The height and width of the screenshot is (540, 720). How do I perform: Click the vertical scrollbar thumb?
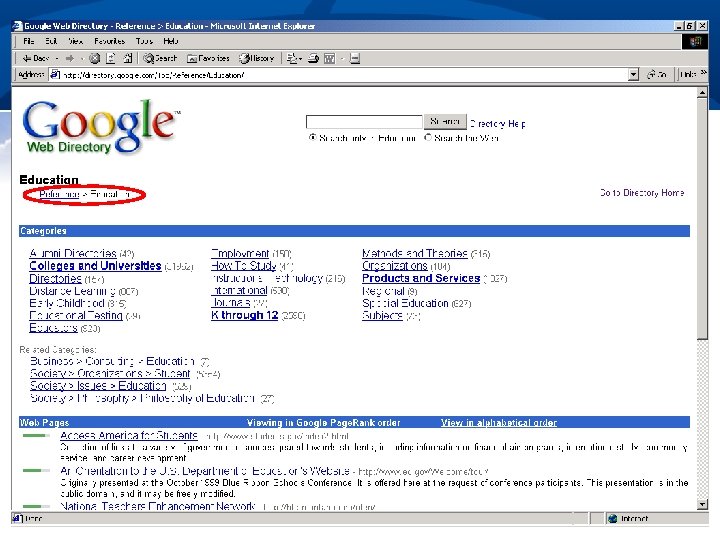click(x=702, y=219)
